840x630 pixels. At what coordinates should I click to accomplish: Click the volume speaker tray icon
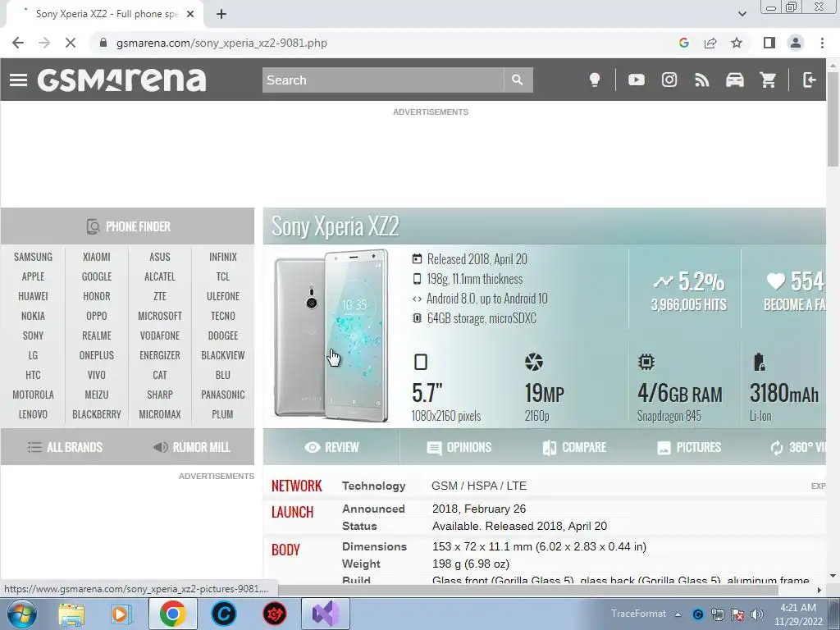[756, 614]
